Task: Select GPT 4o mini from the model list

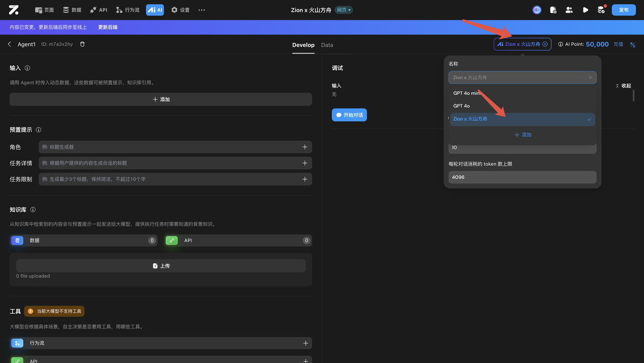Action: [522, 93]
